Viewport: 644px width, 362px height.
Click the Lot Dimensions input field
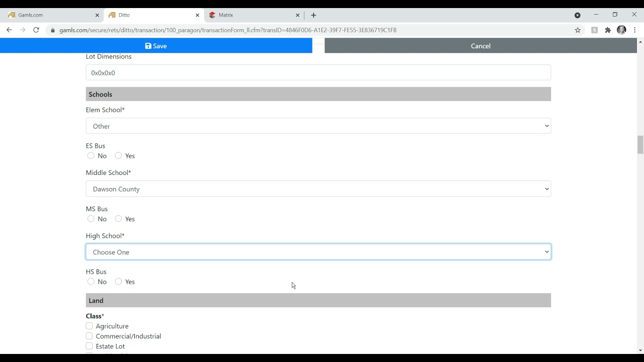(x=318, y=72)
